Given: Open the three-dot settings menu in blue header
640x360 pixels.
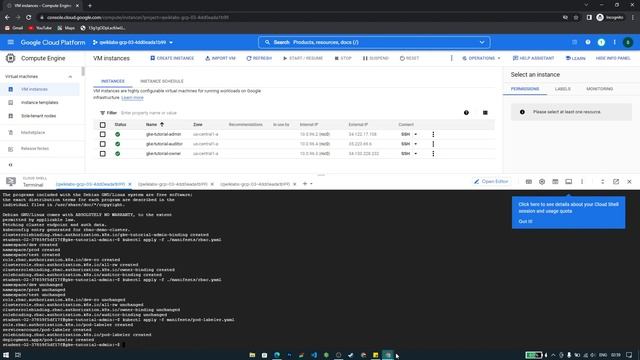Looking at the screenshot, I should tap(614, 42).
